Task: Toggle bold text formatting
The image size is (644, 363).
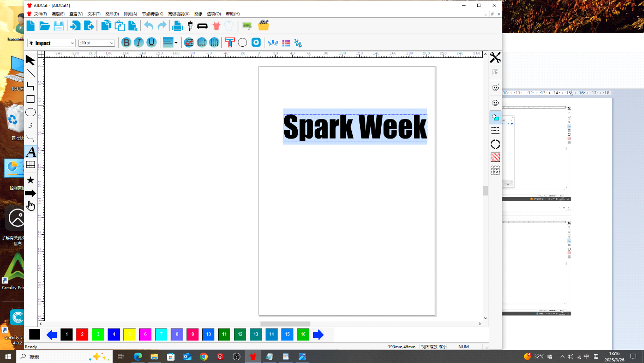Action: (x=126, y=42)
